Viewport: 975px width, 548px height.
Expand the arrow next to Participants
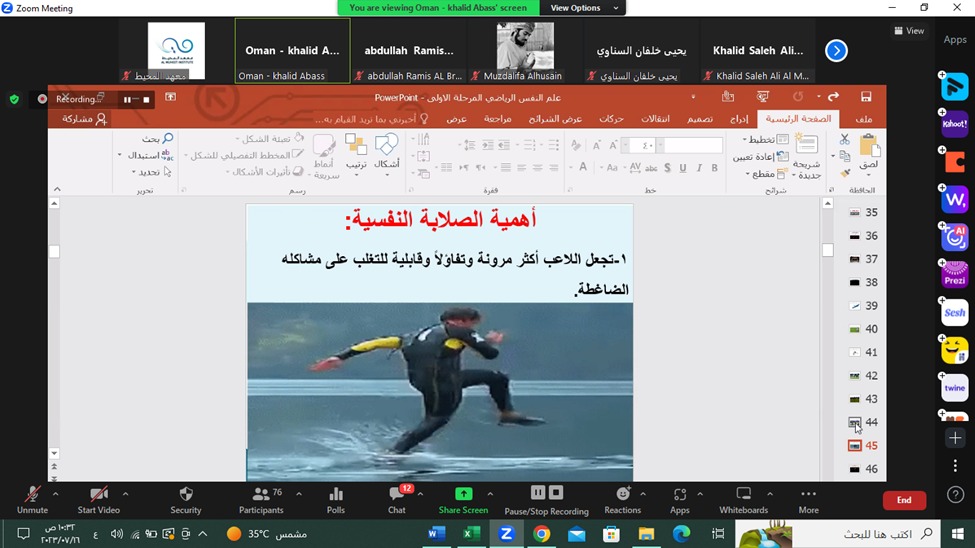click(299, 494)
